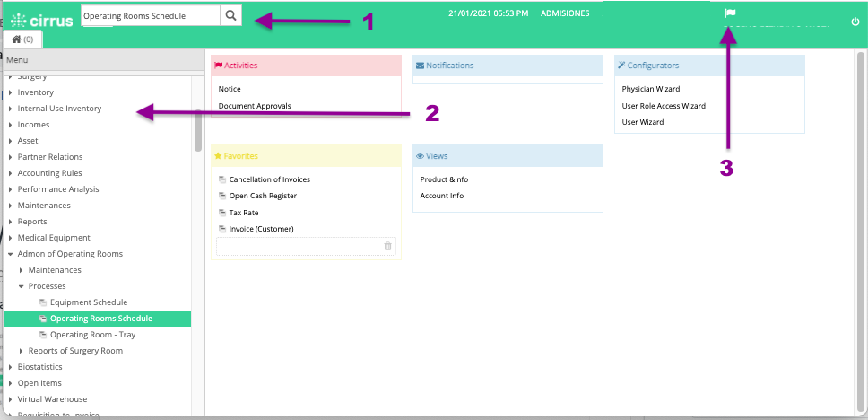Click icon beside Invoice (Customer) favorite
The width and height of the screenshot is (868, 420).
[x=222, y=228]
